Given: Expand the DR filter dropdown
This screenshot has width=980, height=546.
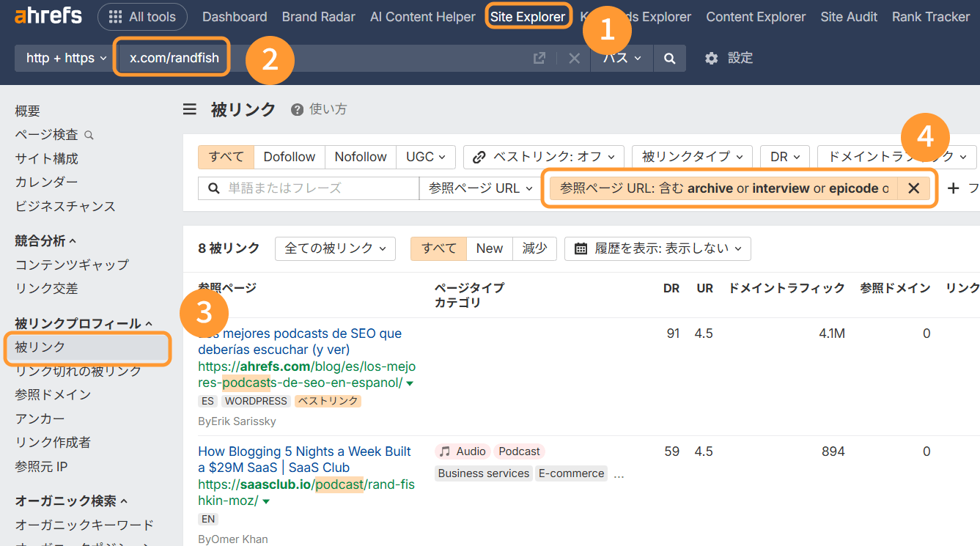Looking at the screenshot, I should (785, 156).
